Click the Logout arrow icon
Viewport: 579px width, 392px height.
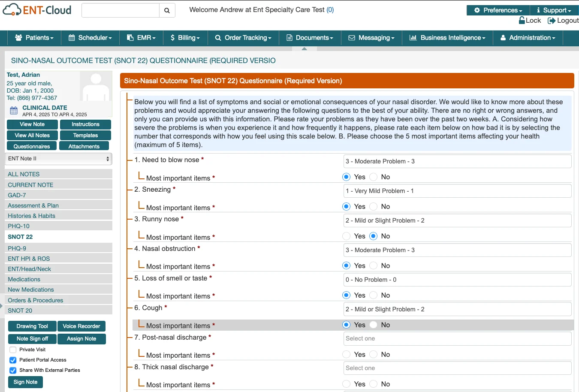[x=552, y=21]
